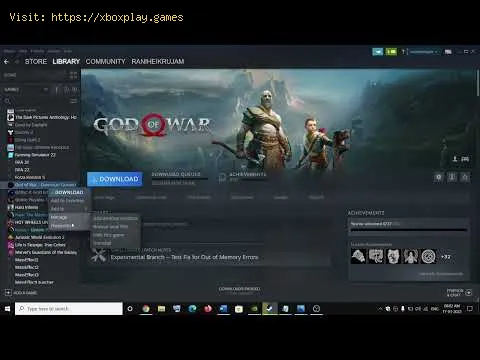
Task: Launch Google Chrome from the taskbar
Action: (146, 309)
